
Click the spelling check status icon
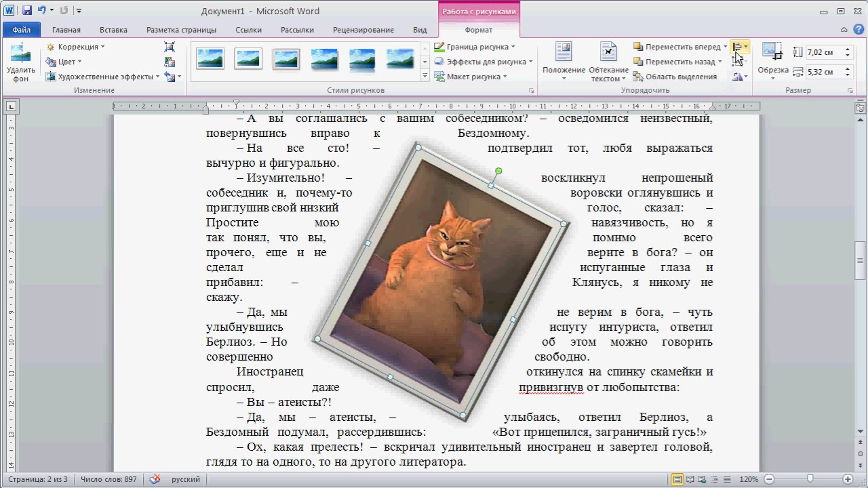pyautogui.click(x=155, y=479)
